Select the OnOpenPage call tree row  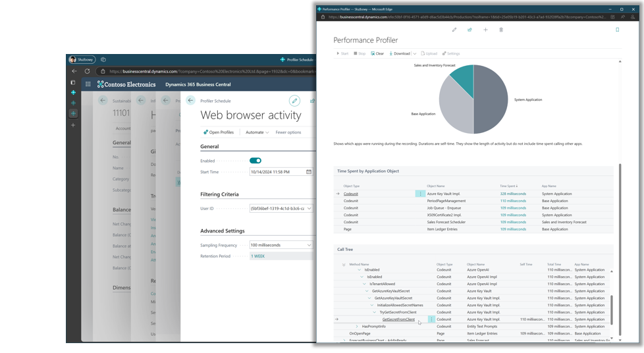[x=471, y=333]
